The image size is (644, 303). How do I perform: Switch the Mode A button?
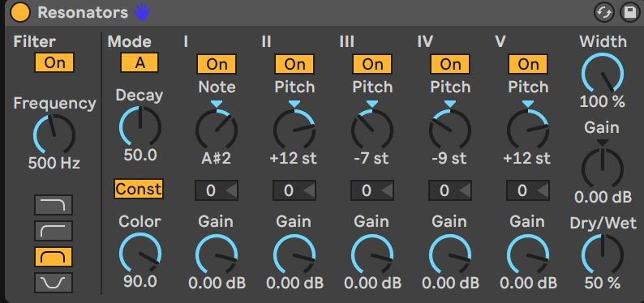[x=140, y=63]
